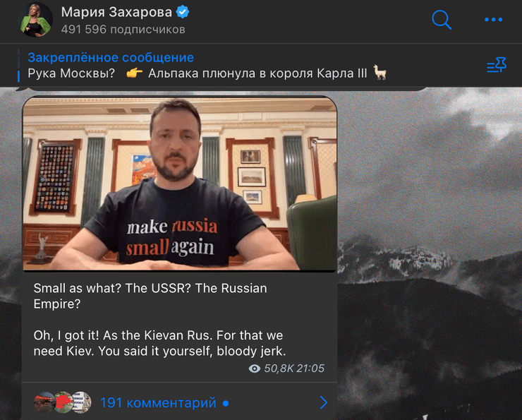Jump to Закреплённое сообщение pinned header
Screen dimensions: 522x420
pyautogui.click(x=111, y=57)
